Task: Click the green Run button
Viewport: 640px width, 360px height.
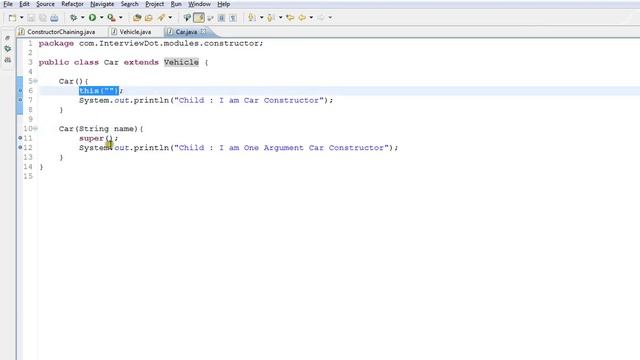Action: (93, 18)
